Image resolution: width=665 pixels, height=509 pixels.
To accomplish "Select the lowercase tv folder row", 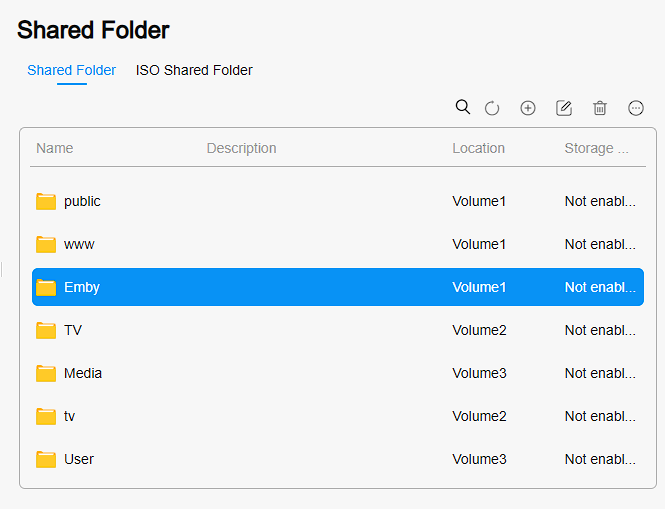I will pyautogui.click(x=338, y=416).
